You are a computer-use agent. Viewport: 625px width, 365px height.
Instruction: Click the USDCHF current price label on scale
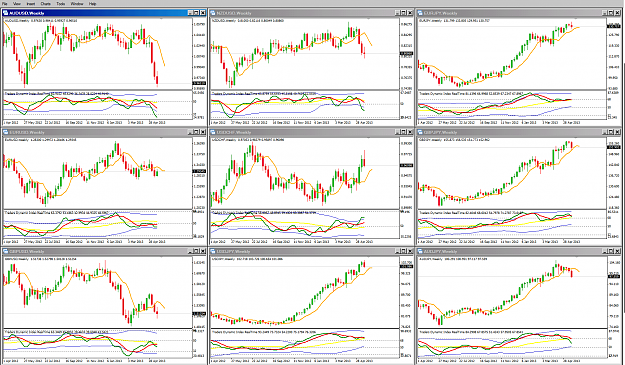(406, 165)
